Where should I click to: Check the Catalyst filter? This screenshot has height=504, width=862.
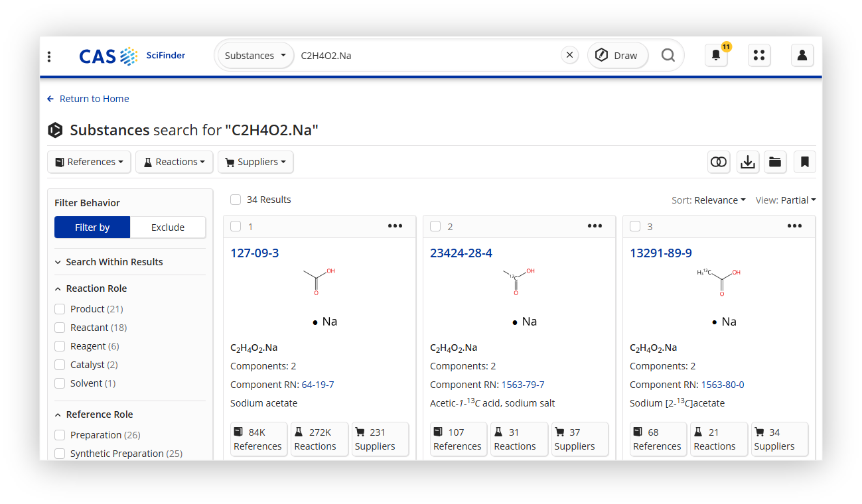pyautogui.click(x=60, y=365)
